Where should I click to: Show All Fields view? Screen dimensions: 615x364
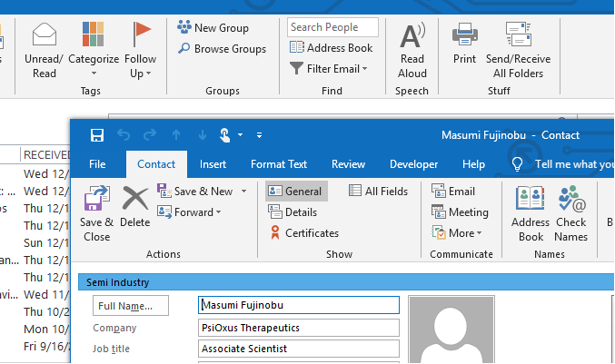pos(379,192)
